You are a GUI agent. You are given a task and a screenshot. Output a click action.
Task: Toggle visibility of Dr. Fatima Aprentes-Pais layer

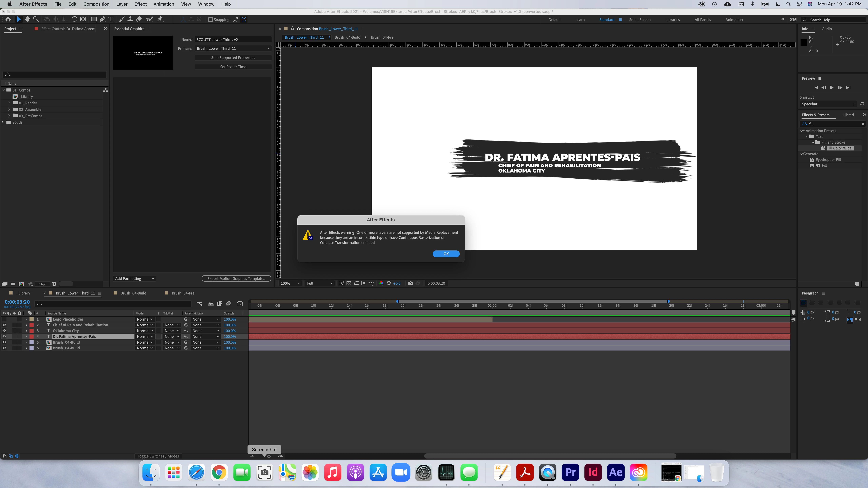point(4,337)
